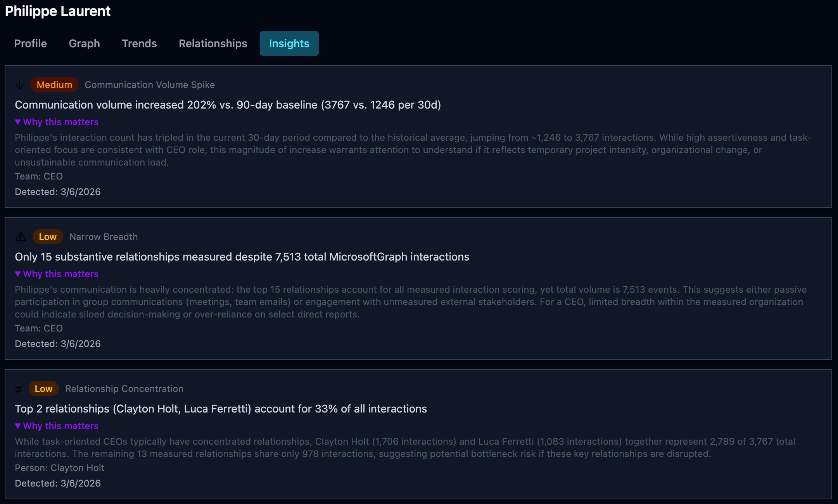Collapse Why this matters under Narrow Breadth insight

57,274
